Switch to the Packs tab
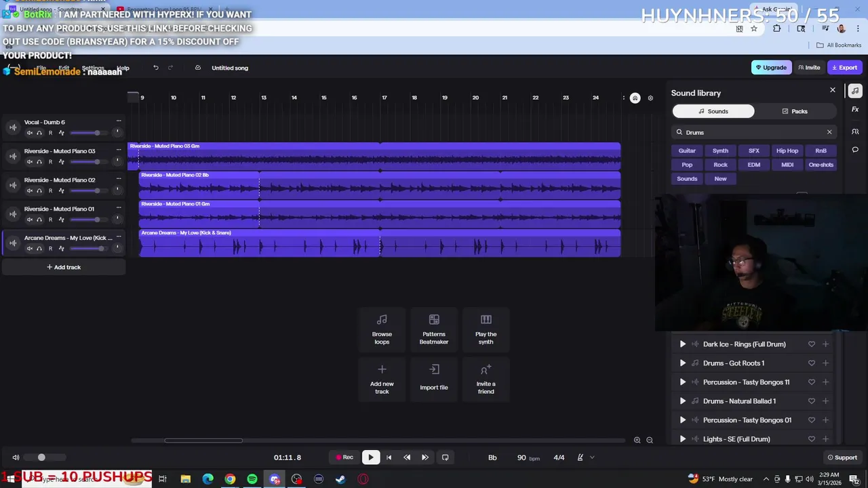 (795, 111)
